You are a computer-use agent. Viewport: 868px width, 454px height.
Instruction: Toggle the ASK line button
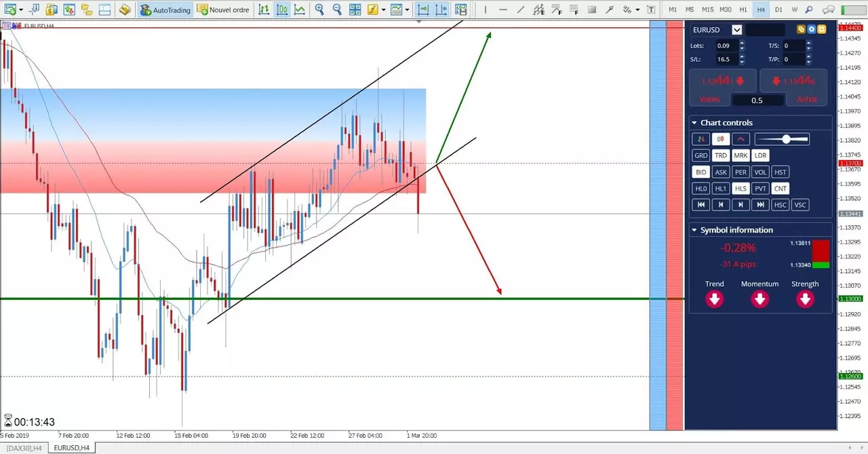(x=721, y=172)
